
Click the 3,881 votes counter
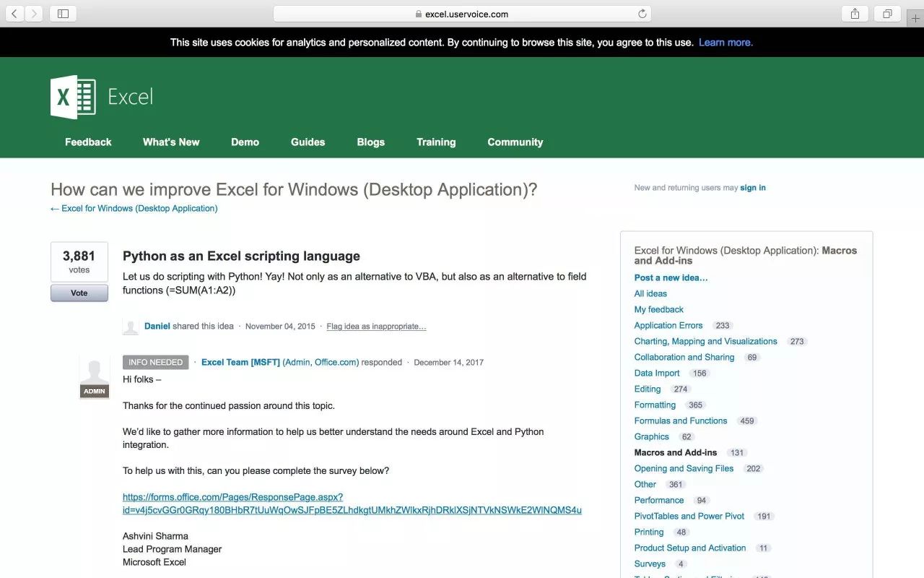click(79, 262)
